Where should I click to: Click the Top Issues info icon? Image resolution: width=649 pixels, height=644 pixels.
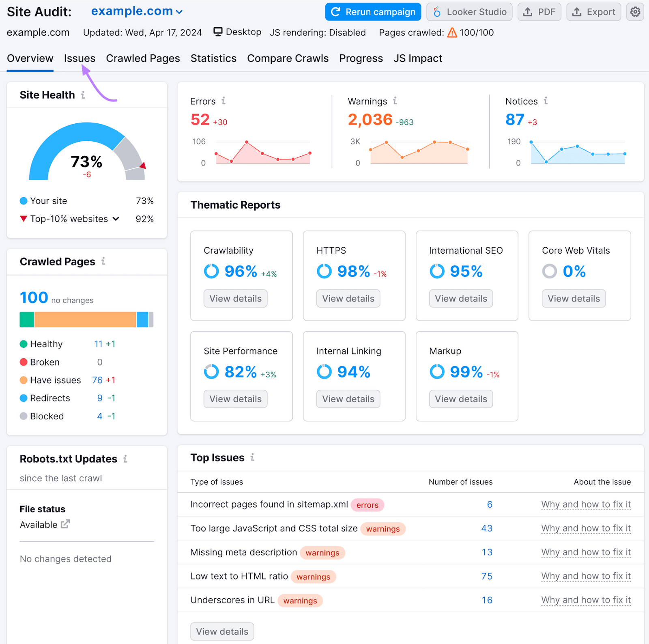[x=253, y=457]
